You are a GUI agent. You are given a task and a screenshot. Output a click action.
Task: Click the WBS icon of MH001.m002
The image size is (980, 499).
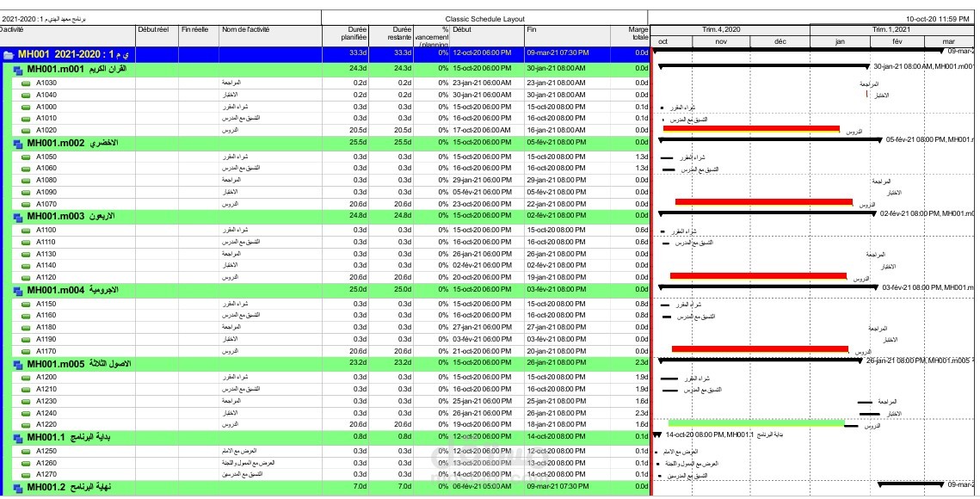pos(17,144)
